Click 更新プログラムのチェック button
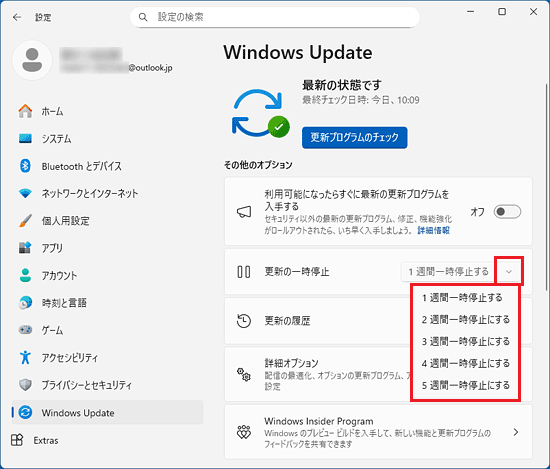 (x=355, y=138)
